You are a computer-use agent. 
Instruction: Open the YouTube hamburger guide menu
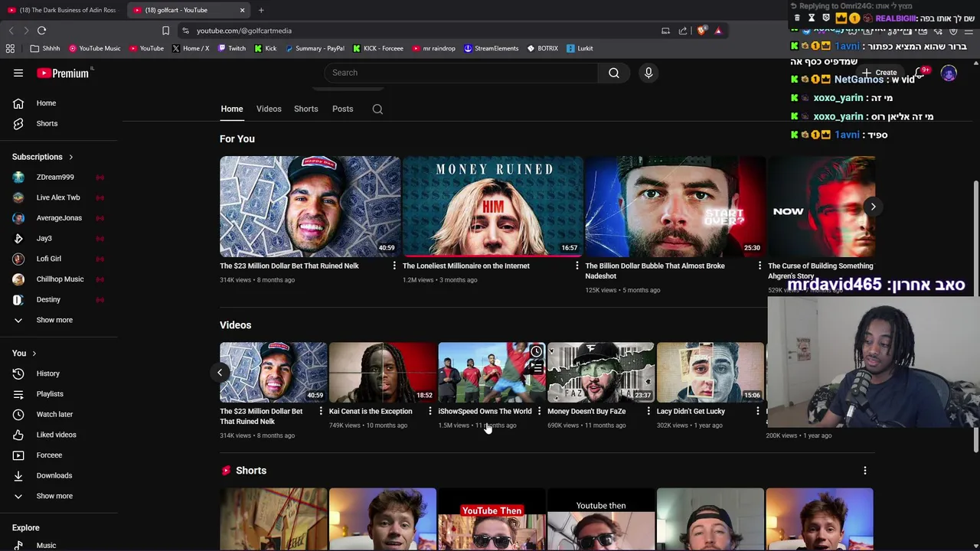[18, 73]
